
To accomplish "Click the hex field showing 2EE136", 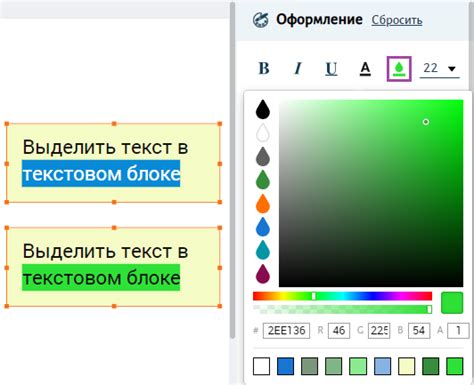I will coord(286,331).
